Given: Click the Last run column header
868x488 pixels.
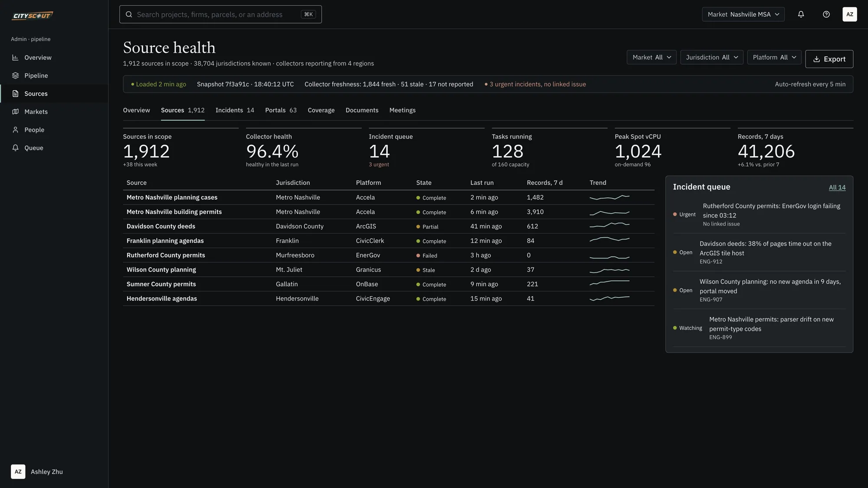Looking at the screenshot, I should [x=482, y=183].
